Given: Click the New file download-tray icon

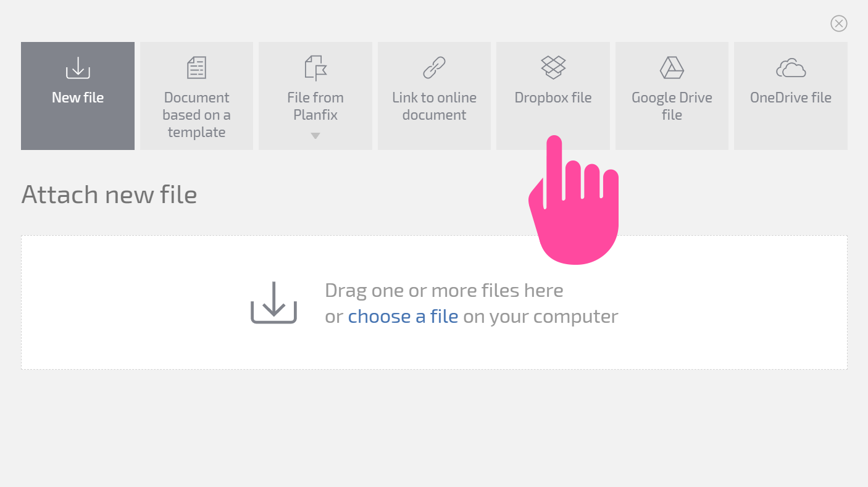Looking at the screenshot, I should click(x=78, y=68).
